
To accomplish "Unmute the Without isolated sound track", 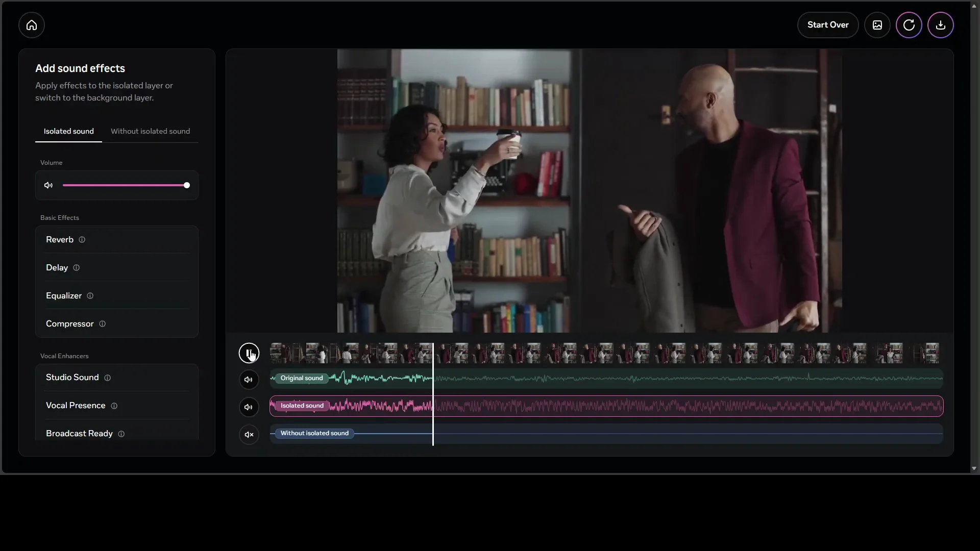I will 249,435.
